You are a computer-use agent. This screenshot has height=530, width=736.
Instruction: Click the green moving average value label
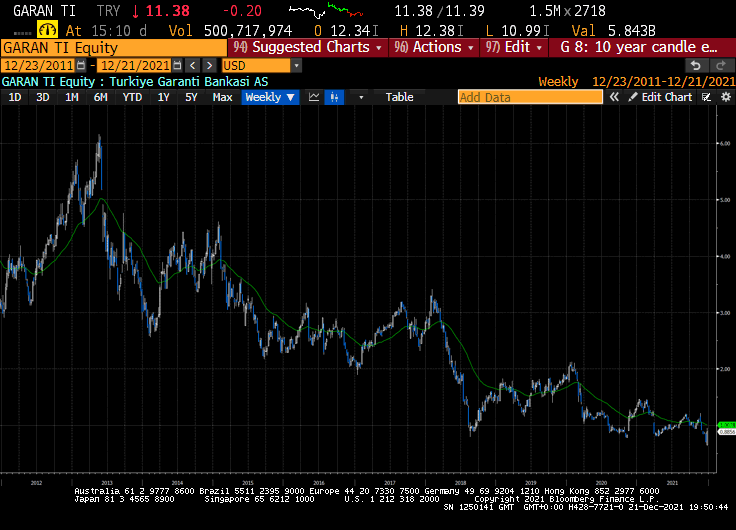727,425
